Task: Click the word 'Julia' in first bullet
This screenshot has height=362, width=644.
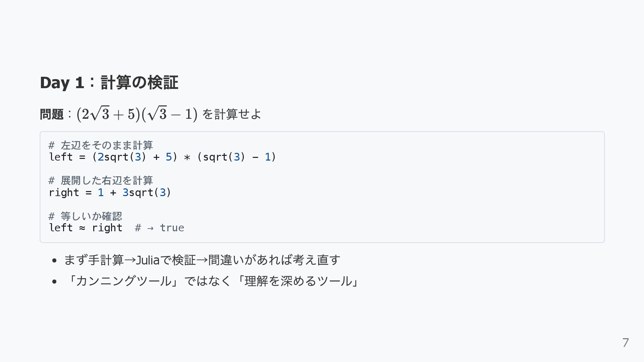Action: coord(148,260)
